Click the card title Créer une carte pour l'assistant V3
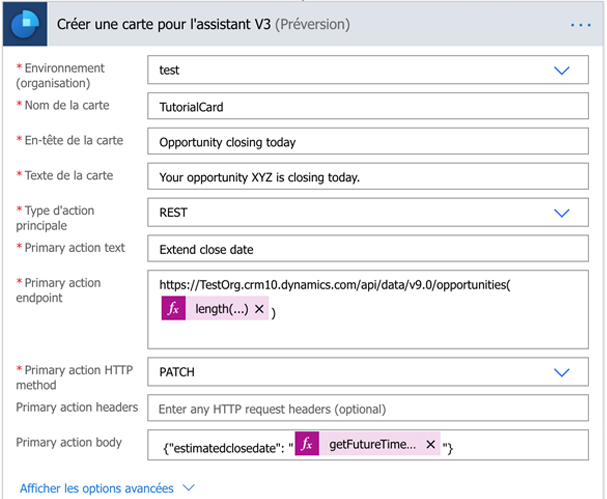The width and height of the screenshot is (607, 499). click(x=164, y=24)
